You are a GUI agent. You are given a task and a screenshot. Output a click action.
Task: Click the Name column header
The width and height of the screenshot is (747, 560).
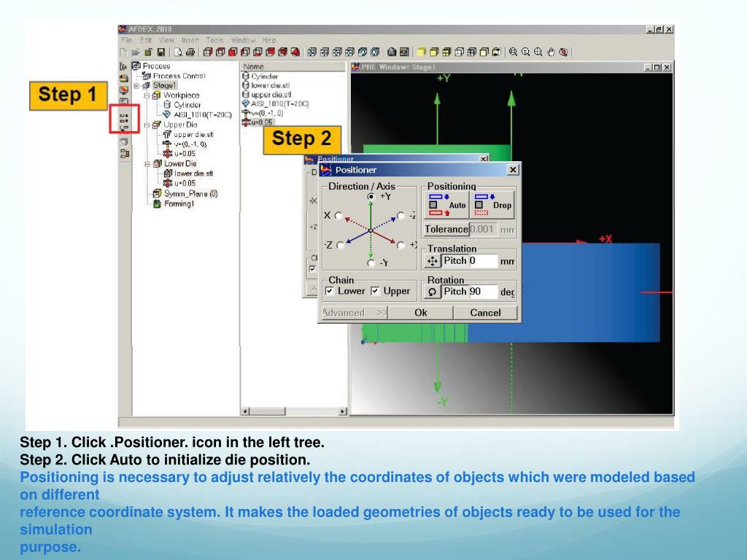pyautogui.click(x=293, y=66)
